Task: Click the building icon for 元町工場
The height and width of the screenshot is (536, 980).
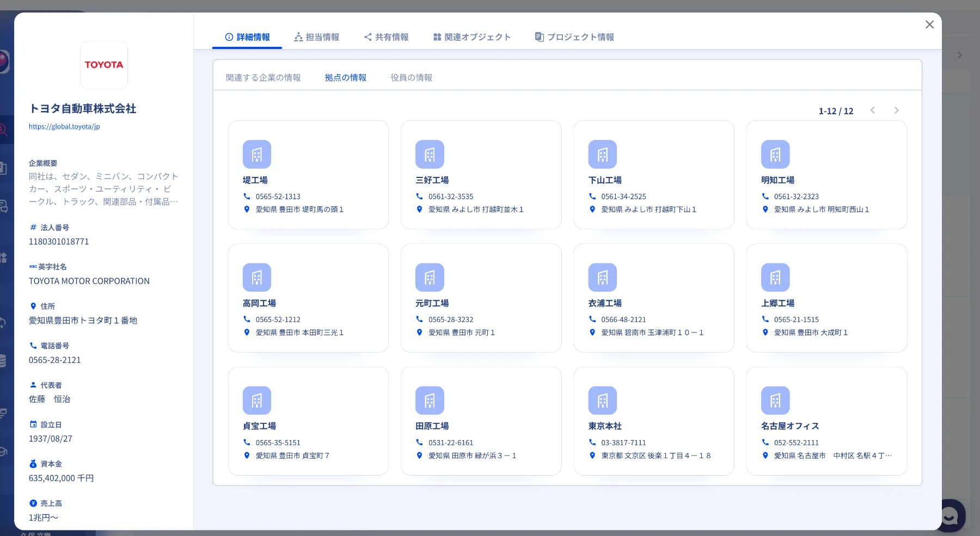Action: (430, 278)
